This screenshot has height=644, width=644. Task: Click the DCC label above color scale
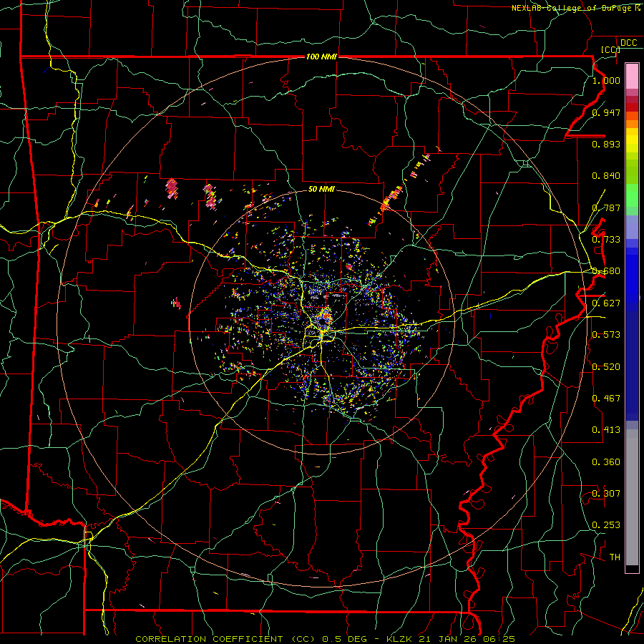coord(629,43)
